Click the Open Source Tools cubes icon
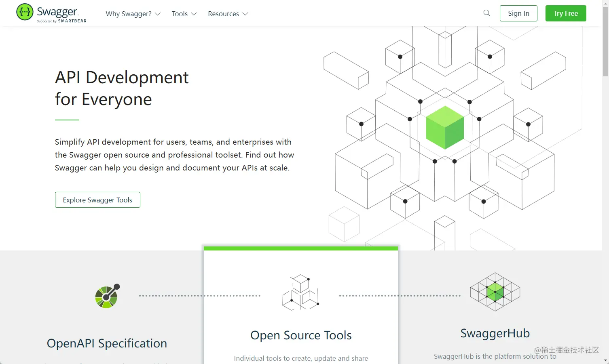 point(301,292)
